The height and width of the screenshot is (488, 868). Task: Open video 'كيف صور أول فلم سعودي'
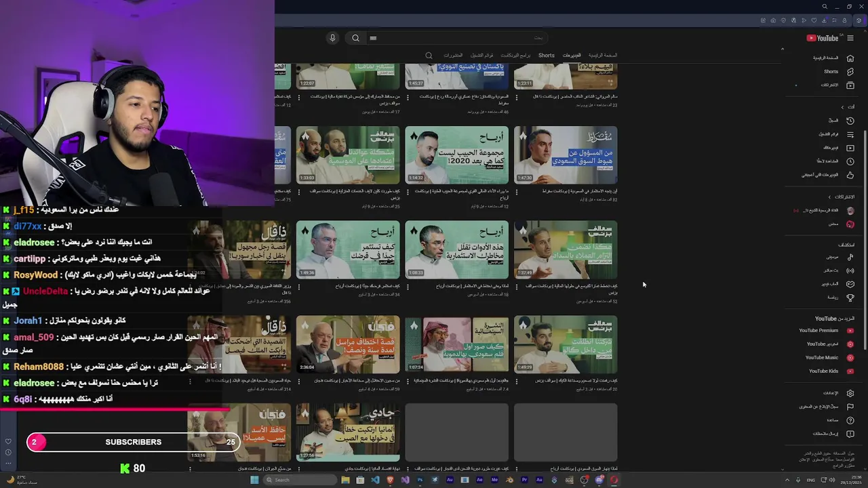(456, 344)
